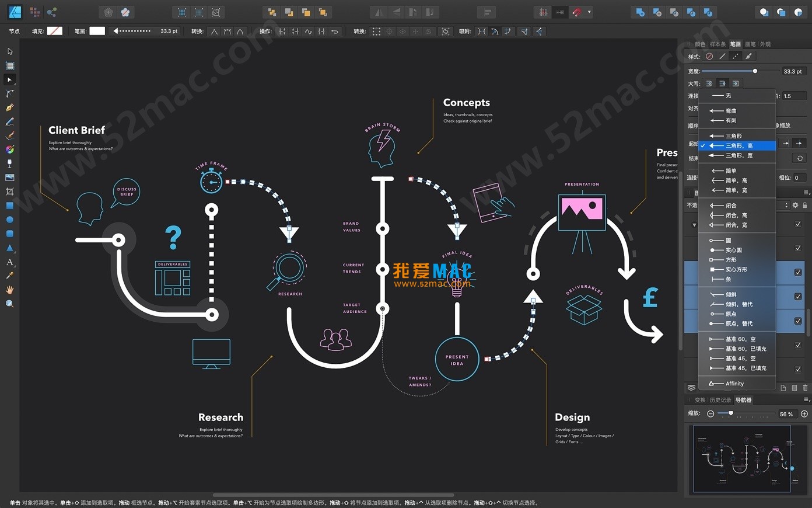Uncheck visibility of third highlighted layer

[x=798, y=321]
